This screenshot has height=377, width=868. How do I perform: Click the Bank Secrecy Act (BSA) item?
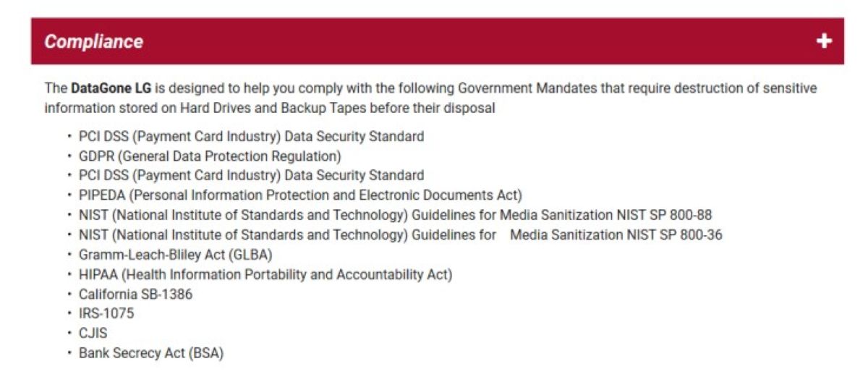click(151, 354)
